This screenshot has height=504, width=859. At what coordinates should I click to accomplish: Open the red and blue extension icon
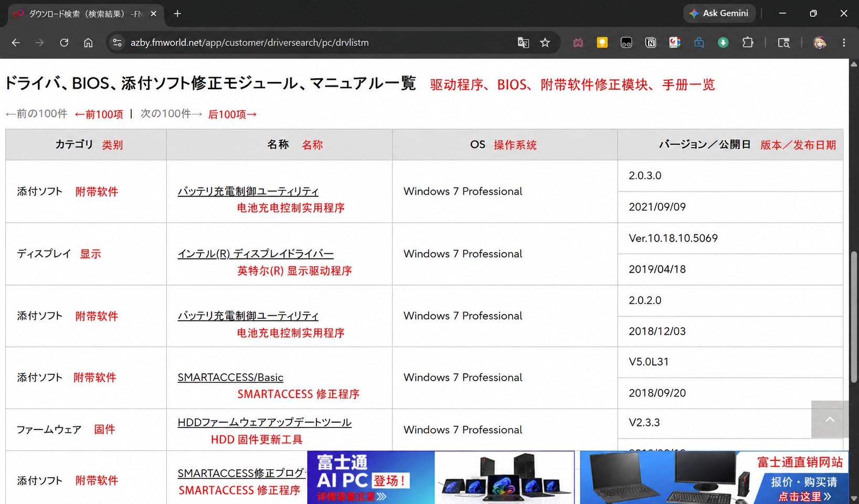[675, 42]
